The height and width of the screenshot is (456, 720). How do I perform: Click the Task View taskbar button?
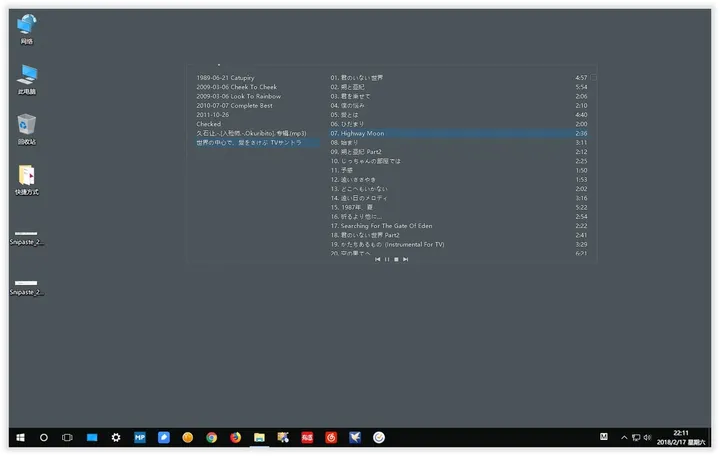click(x=67, y=437)
